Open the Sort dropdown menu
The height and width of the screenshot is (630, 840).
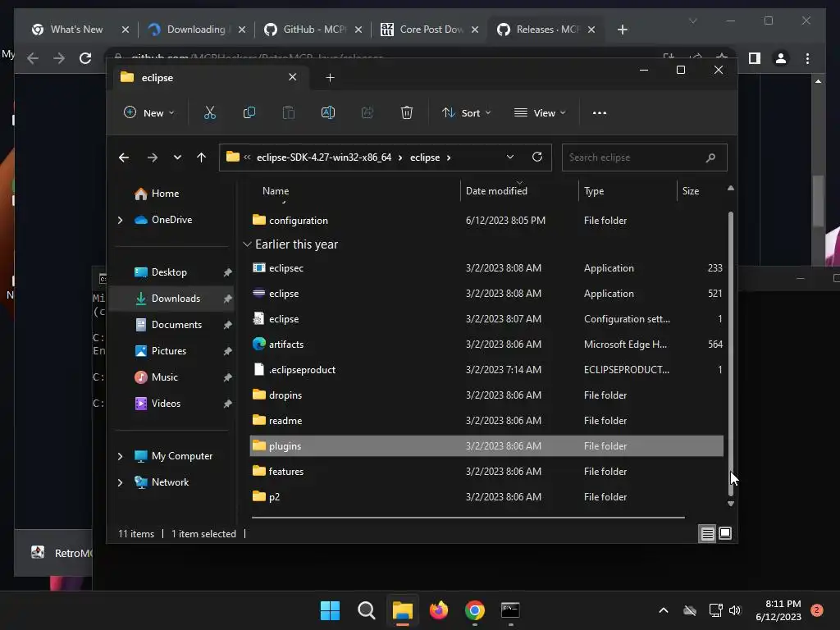tap(466, 113)
